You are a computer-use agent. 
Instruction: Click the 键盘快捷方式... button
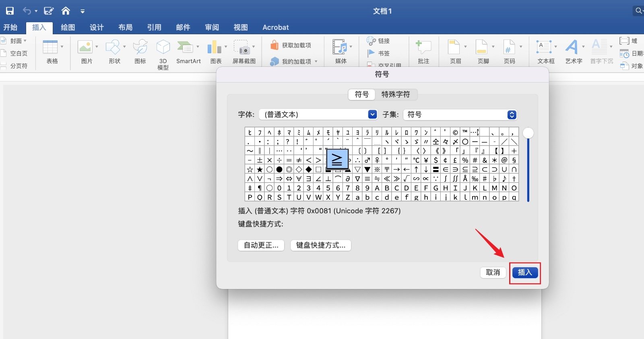coord(321,245)
